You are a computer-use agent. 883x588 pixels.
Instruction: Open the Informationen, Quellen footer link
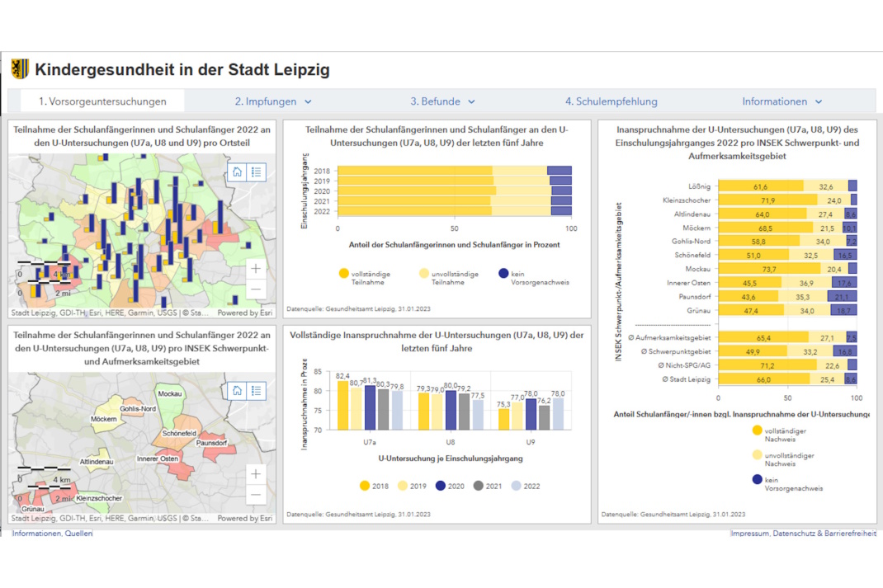pos(52,534)
